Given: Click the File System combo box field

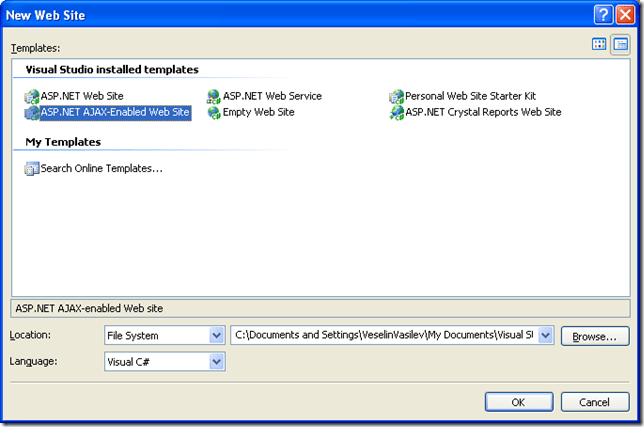Looking at the screenshot, I should coord(165,335).
